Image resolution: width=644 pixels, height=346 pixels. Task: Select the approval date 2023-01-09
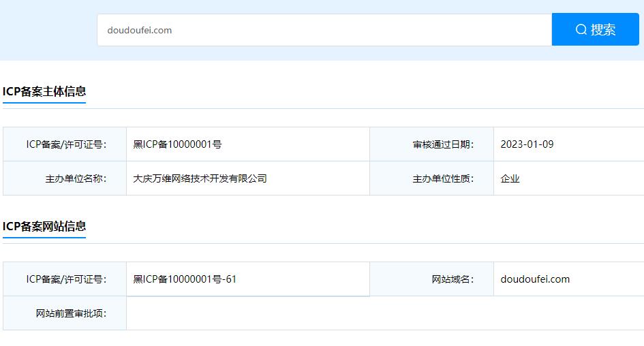point(527,144)
